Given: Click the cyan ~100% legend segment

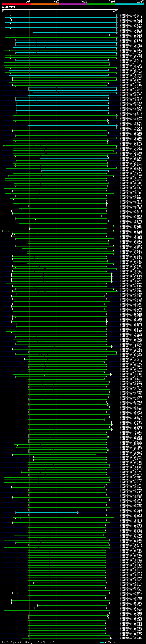Looking at the screenshot, I should click(130, 4).
